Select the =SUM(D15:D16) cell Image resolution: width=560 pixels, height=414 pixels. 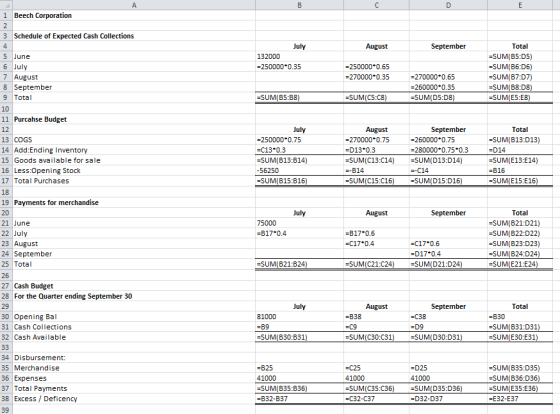coord(448,181)
